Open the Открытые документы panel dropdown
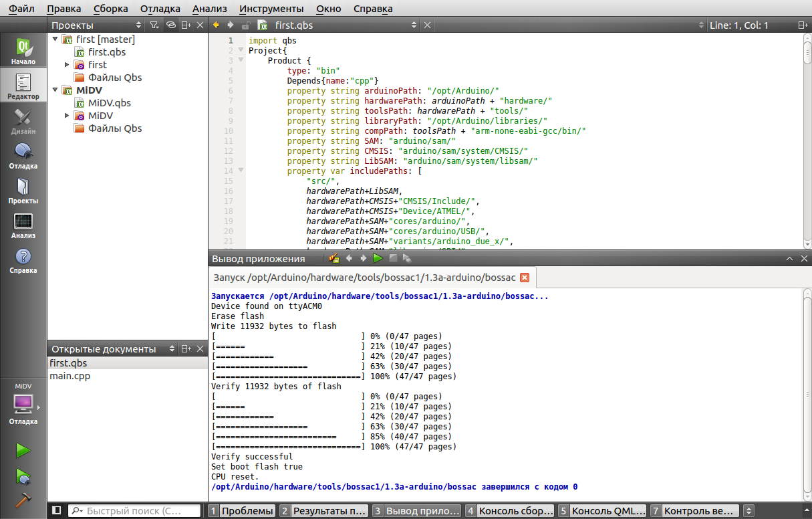 point(172,349)
